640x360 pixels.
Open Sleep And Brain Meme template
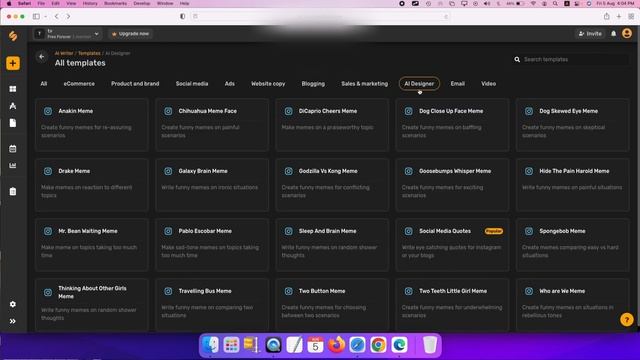pos(332,245)
